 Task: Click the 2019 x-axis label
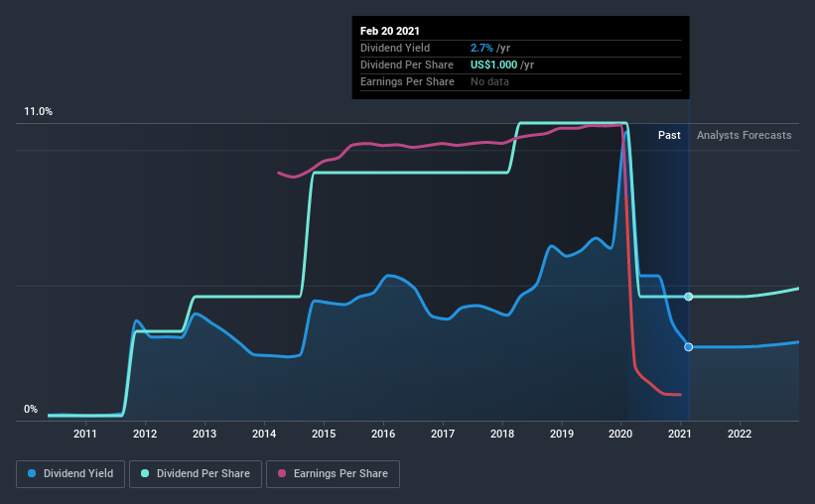(562, 434)
